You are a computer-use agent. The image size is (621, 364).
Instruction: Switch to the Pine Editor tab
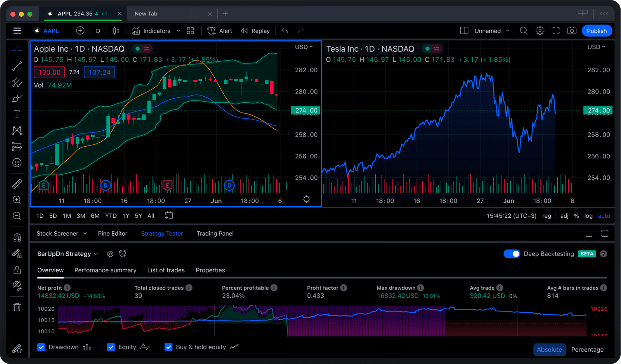113,233
